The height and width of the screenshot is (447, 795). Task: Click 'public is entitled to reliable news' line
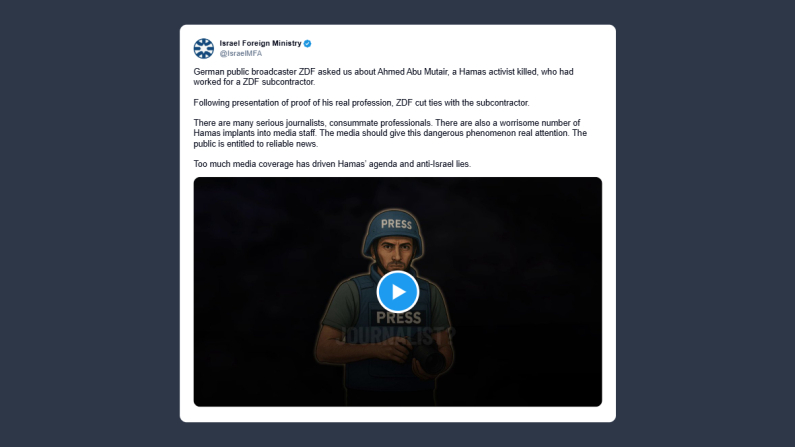pyautogui.click(x=256, y=144)
